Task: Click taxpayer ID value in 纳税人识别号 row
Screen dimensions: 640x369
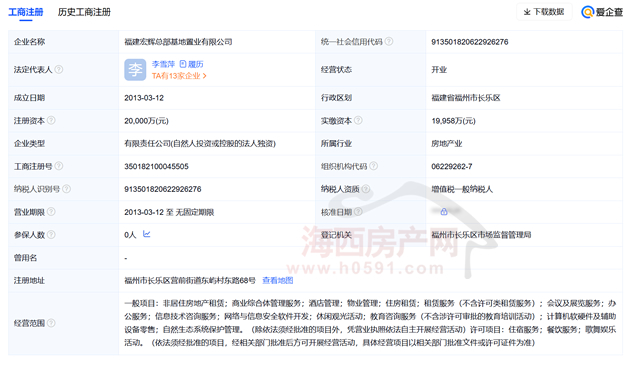Action: 163,189
